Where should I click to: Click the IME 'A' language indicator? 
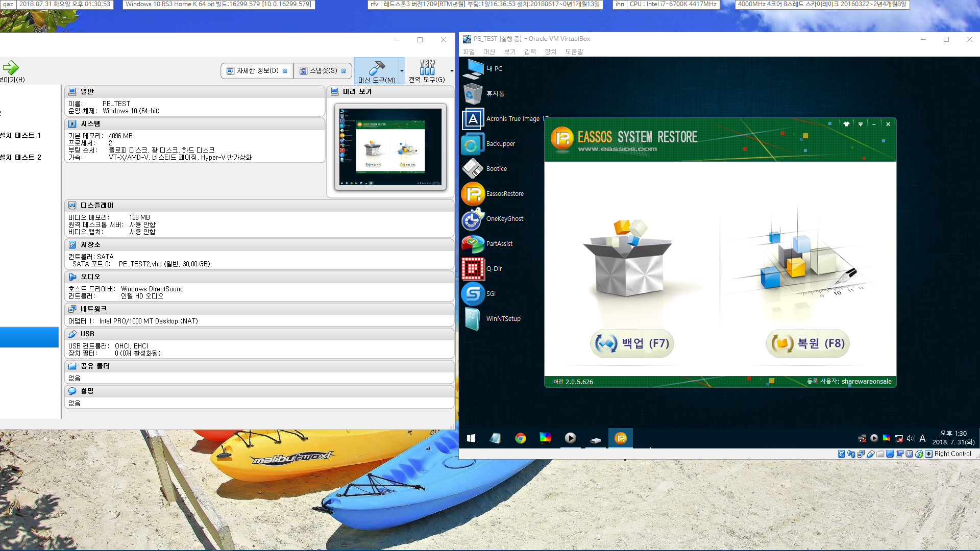922,438
